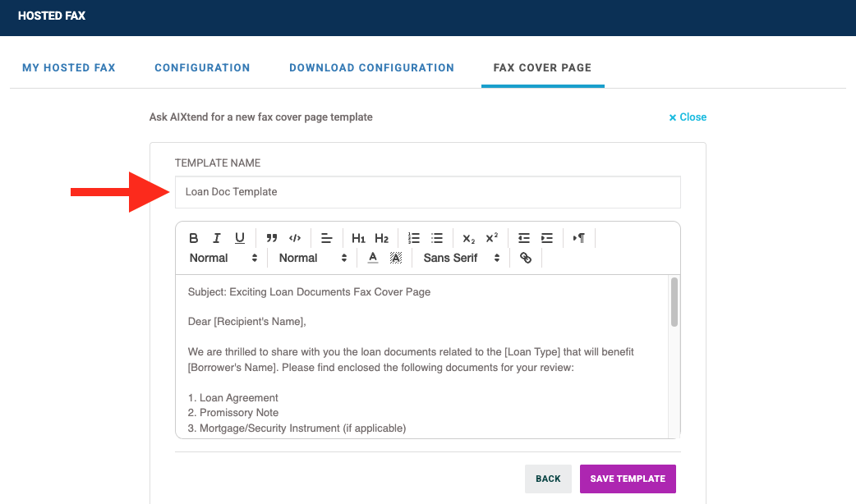
Task: Insert a blockquote
Action: pyautogui.click(x=272, y=238)
